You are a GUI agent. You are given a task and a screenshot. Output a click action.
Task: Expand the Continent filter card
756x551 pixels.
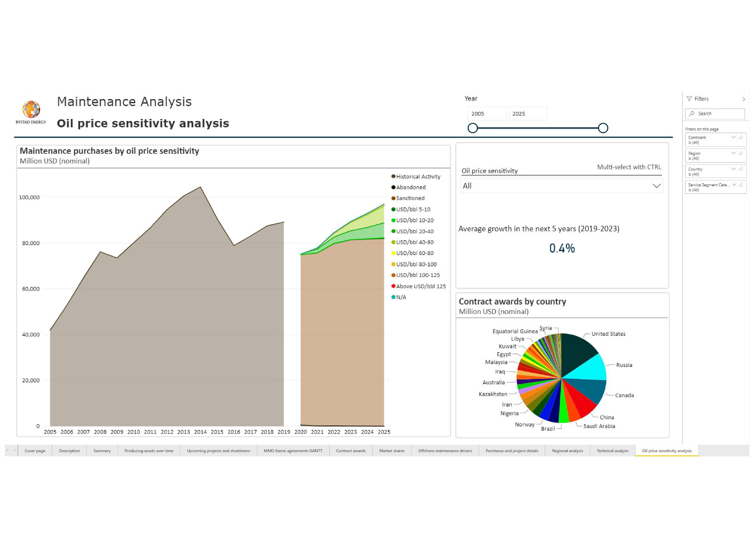(733, 137)
